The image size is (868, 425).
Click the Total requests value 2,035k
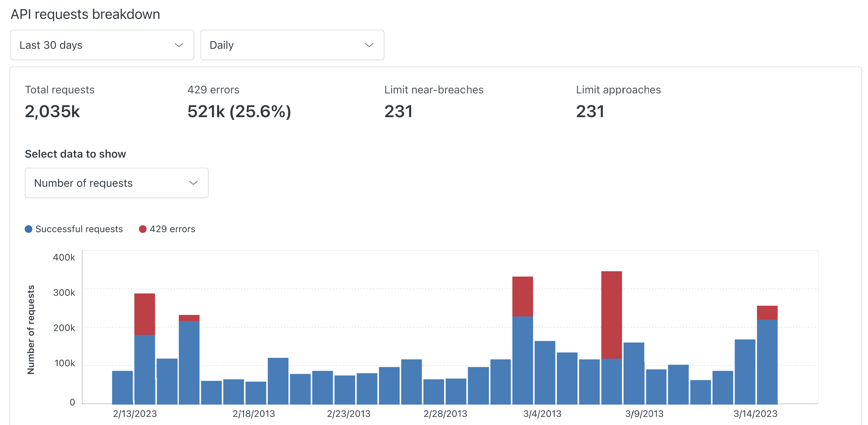pos(52,112)
